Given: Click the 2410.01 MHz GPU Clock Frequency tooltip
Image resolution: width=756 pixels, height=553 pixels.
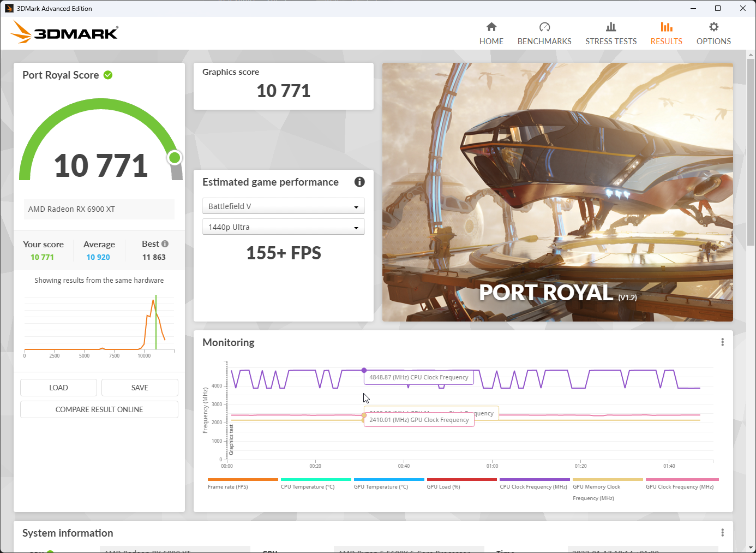Looking at the screenshot, I should 419,420.
